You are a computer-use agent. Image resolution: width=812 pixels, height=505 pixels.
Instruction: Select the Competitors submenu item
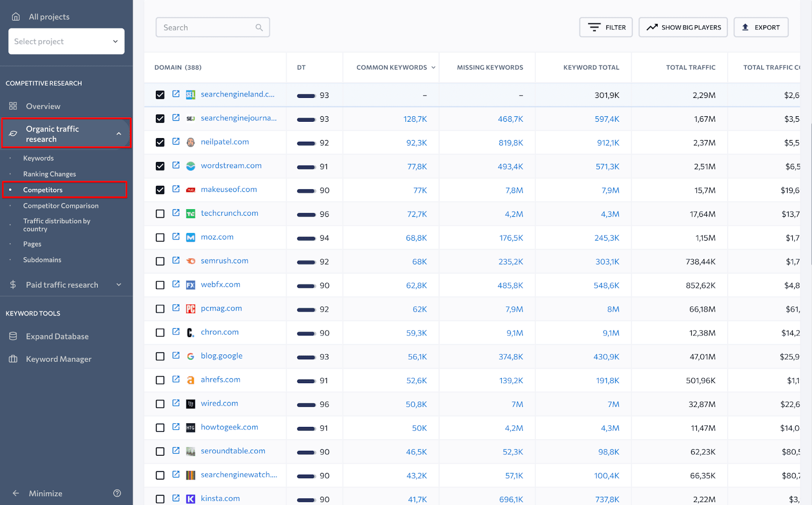click(43, 190)
